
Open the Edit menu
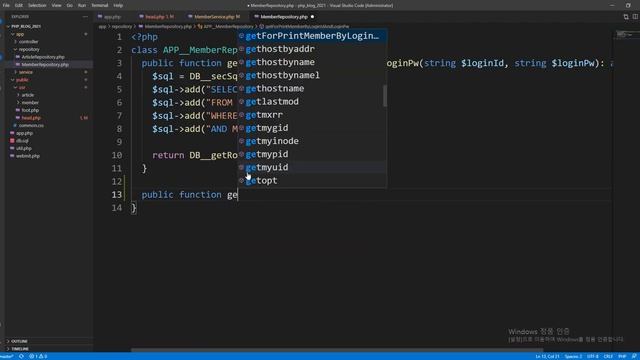pos(19,5)
